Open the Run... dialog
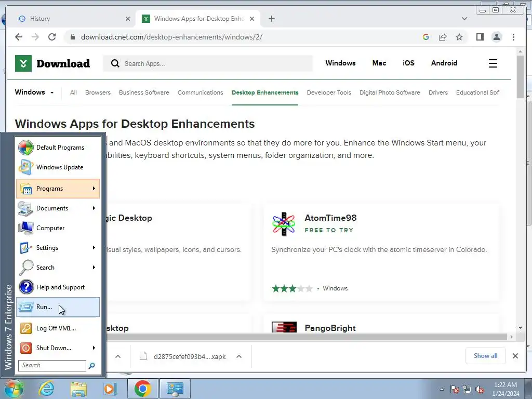Image resolution: width=532 pixels, height=399 pixels. (58, 307)
